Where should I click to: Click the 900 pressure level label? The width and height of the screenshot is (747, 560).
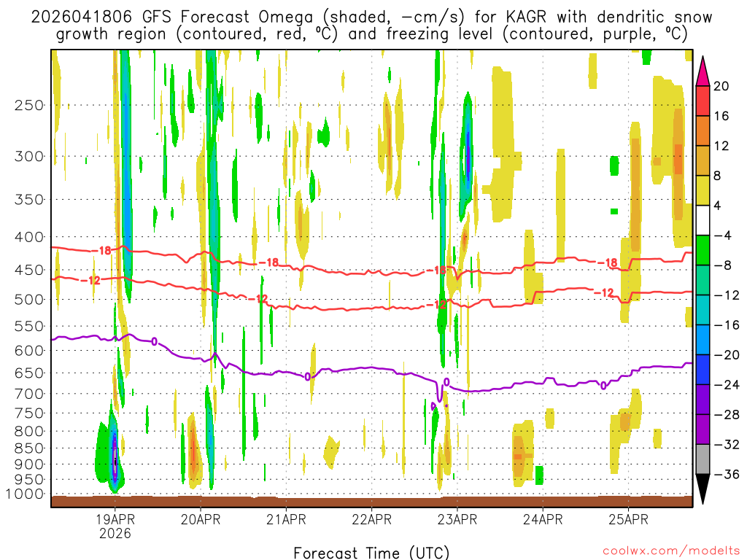(x=29, y=464)
